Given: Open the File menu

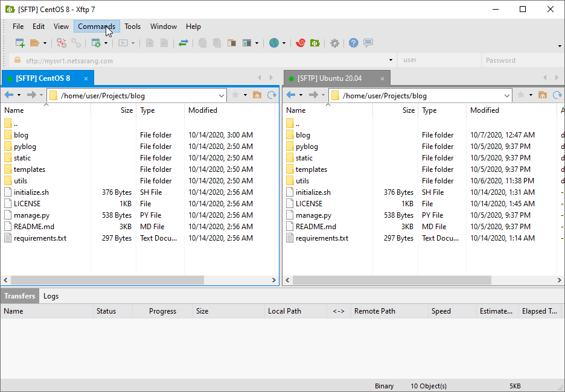Looking at the screenshot, I should [x=18, y=27].
